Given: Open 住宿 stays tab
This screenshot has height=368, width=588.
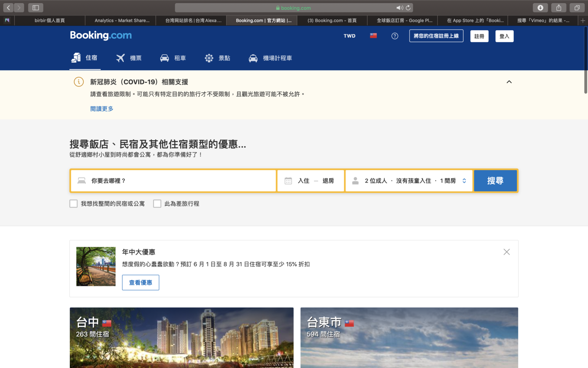Looking at the screenshot, I should [85, 58].
